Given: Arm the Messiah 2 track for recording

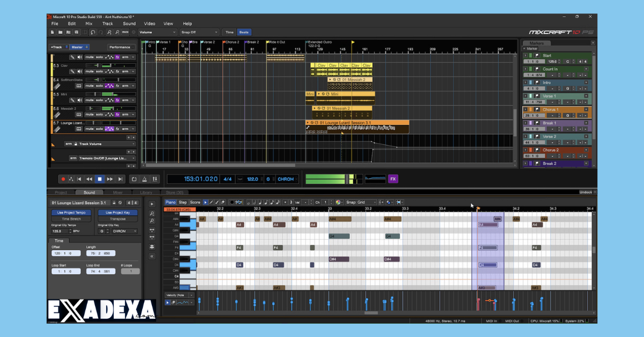Looking at the screenshot, I should pyautogui.click(x=126, y=114).
